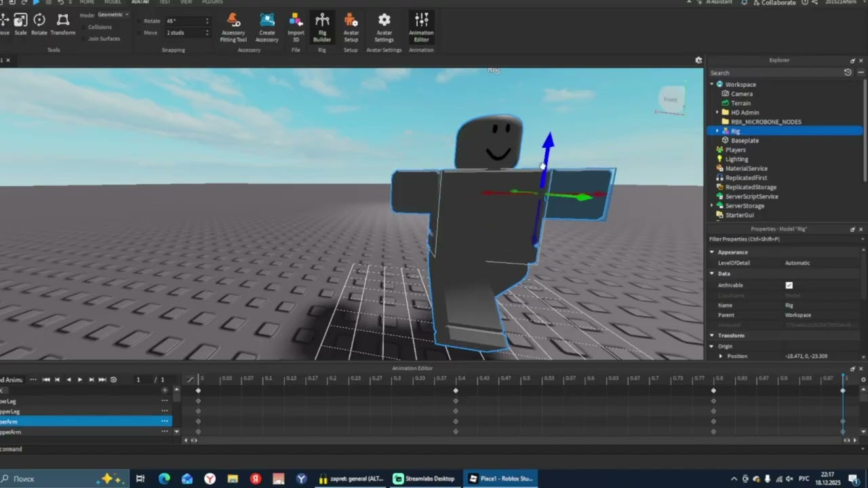Switch to the TEST ribbon tab

[165, 2]
